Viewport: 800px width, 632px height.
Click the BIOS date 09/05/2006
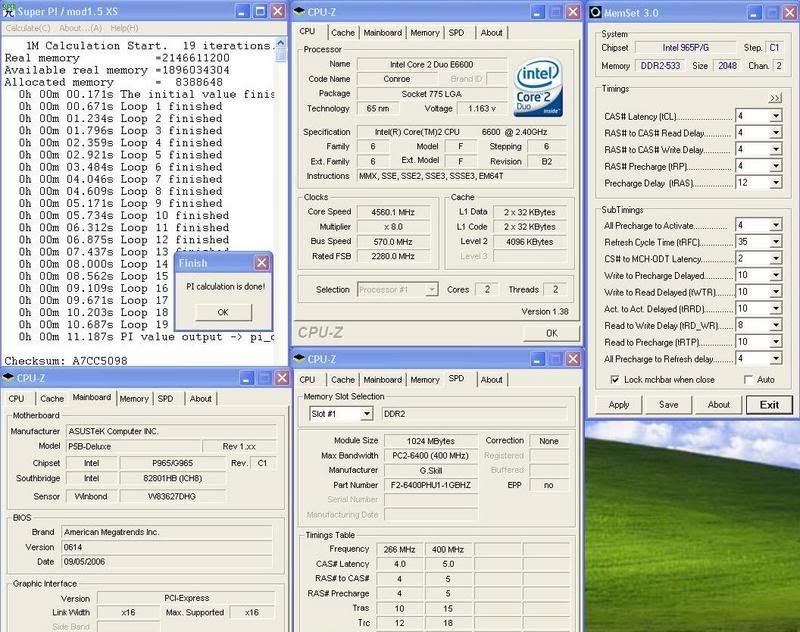point(167,562)
